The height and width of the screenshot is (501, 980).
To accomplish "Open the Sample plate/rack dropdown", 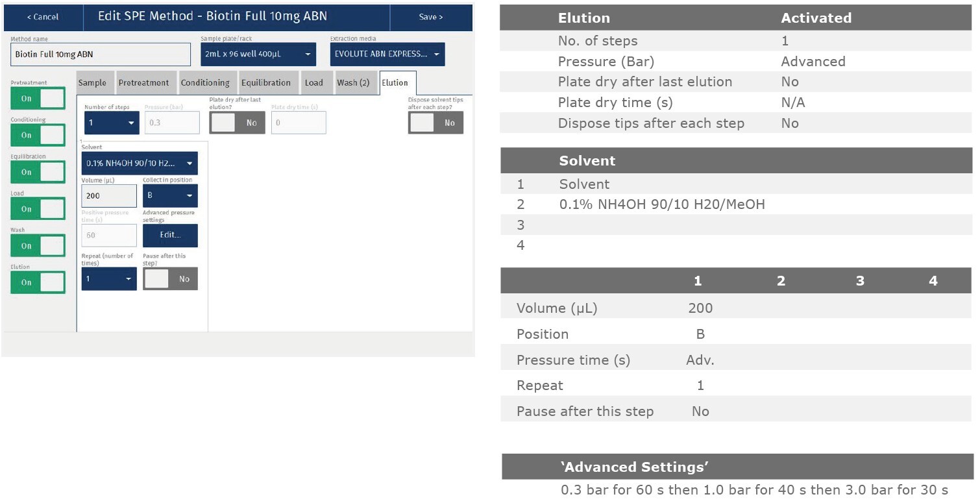I will 258,55.
